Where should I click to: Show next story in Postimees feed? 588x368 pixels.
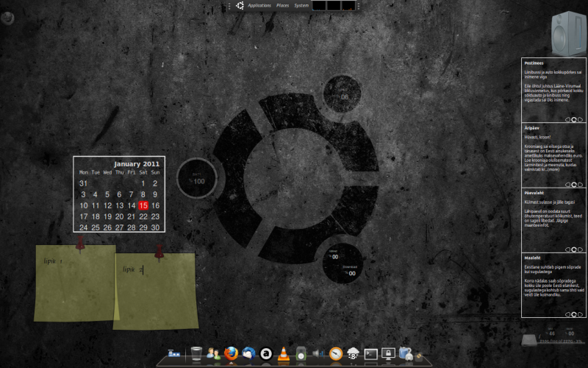click(x=580, y=120)
